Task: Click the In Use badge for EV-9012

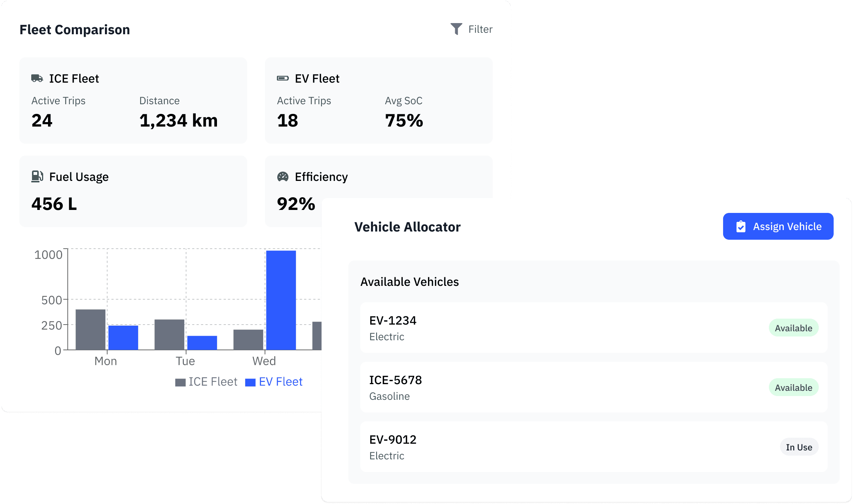Action: coord(799,447)
